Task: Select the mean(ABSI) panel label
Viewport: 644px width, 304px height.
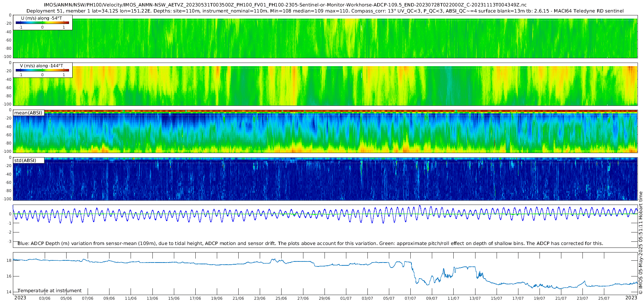Action: (28, 113)
